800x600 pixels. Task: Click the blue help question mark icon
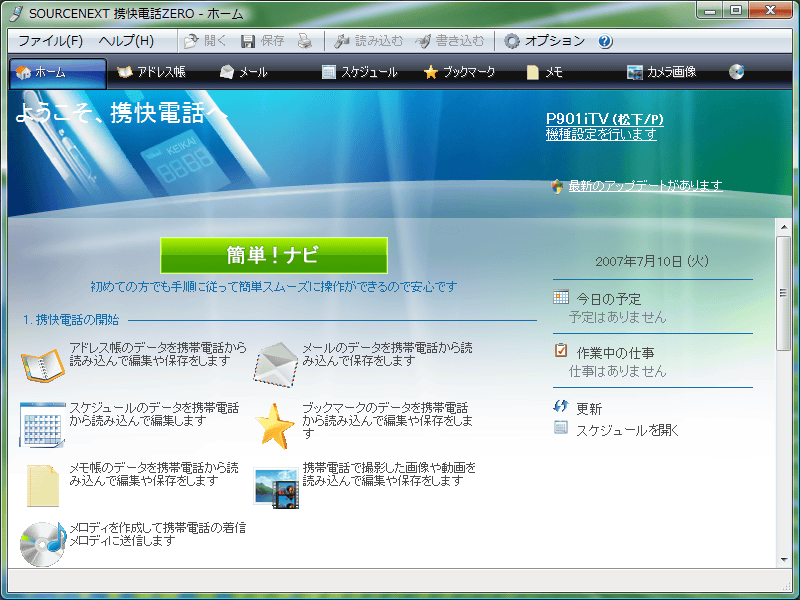pyautogui.click(x=605, y=41)
